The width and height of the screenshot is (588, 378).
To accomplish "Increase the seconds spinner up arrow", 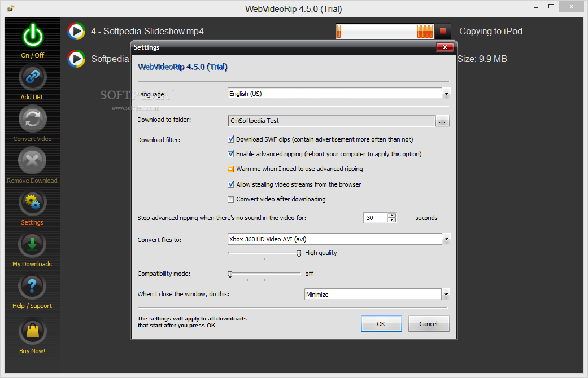I will [x=392, y=216].
